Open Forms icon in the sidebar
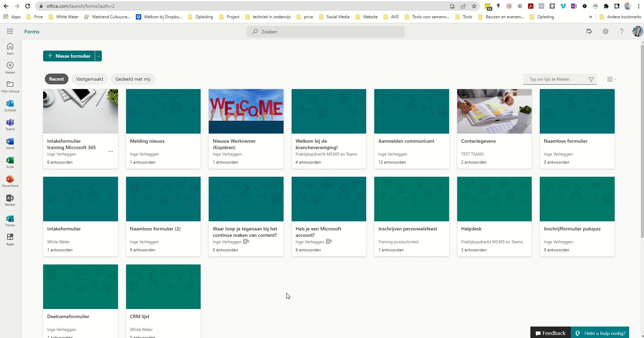The image size is (644, 338). 10,221
